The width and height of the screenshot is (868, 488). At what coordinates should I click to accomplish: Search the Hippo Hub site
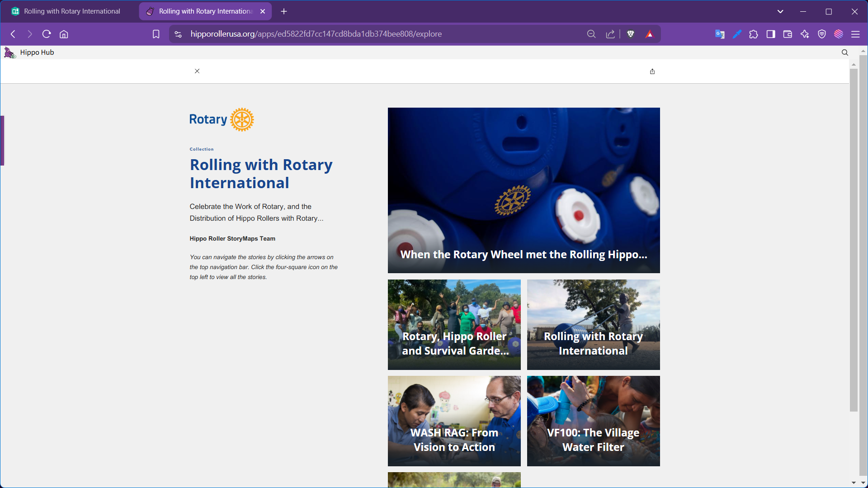[845, 52]
